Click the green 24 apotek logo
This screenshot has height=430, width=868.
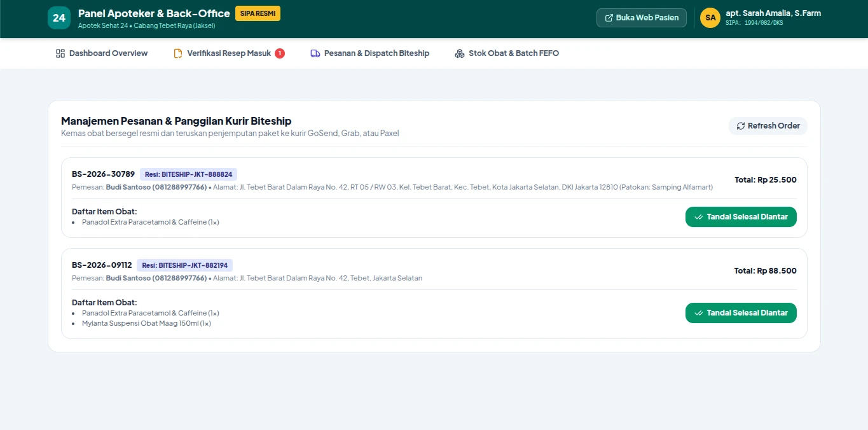click(59, 18)
